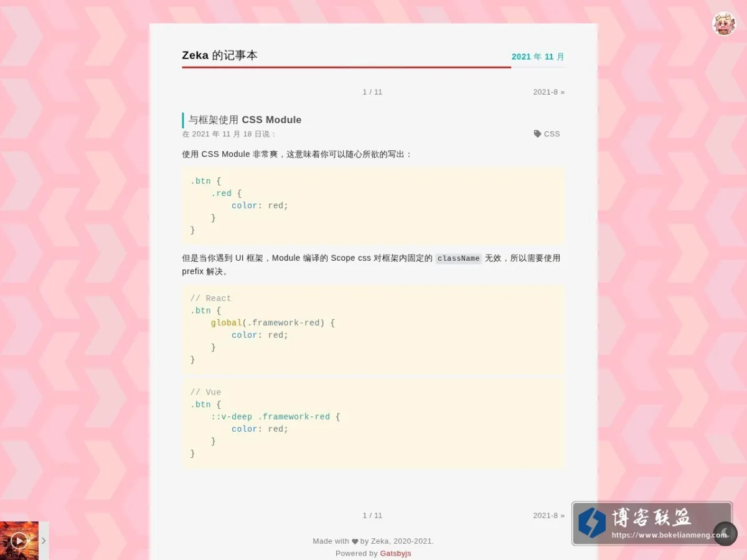Click the ::v-deep .framework-red code line

click(275, 417)
